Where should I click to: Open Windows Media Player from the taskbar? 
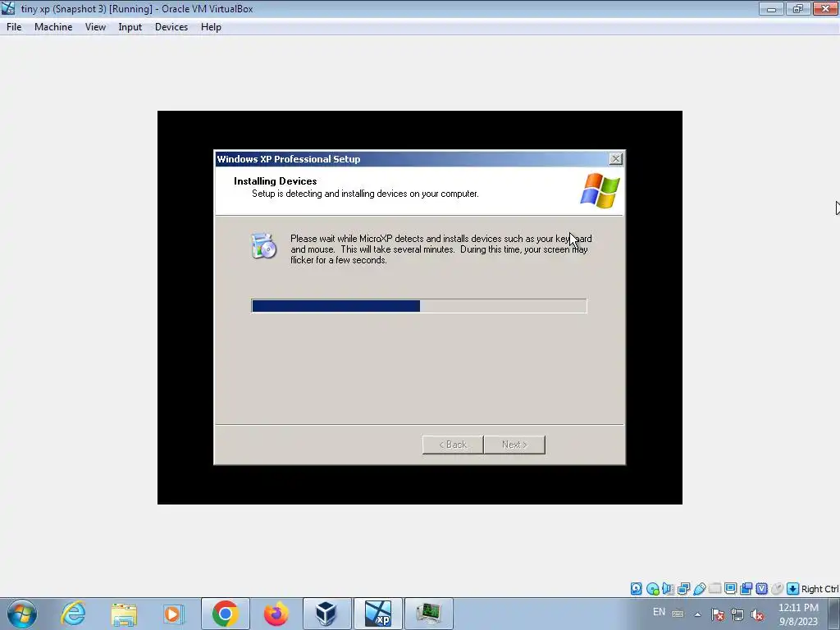[174, 614]
